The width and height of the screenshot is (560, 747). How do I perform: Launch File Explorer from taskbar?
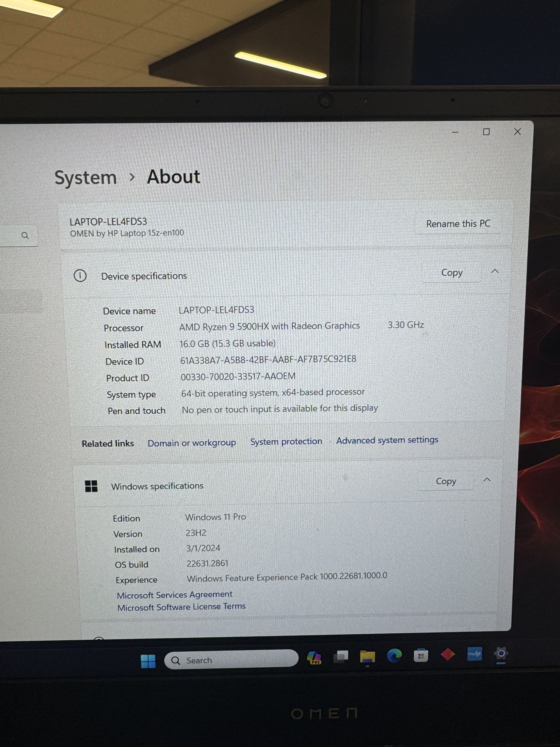point(367,656)
